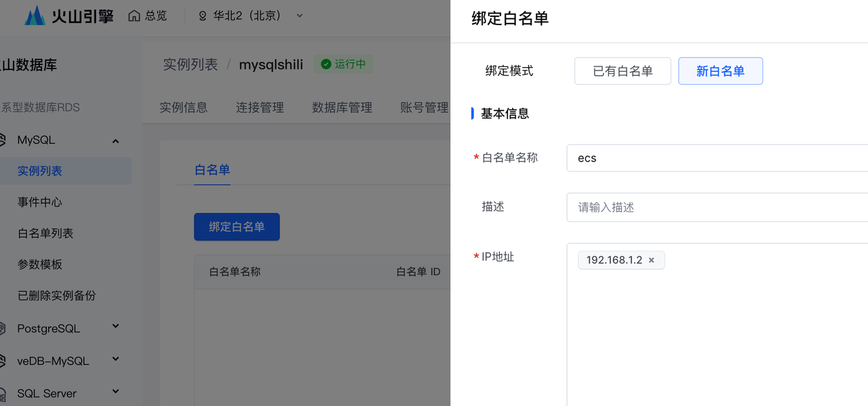Click the 描述 input field
The height and width of the screenshot is (406, 868).
point(717,207)
